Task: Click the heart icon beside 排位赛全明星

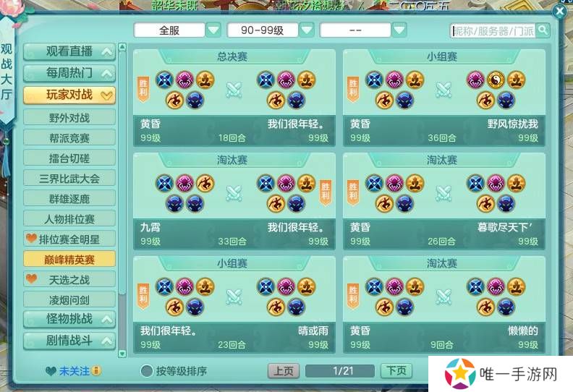Action: [32, 239]
